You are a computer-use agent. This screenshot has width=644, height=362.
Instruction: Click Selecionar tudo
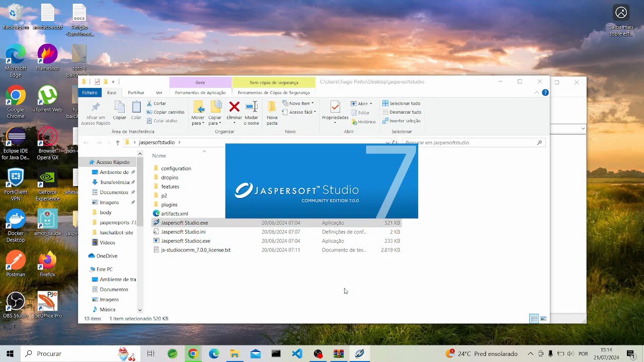coord(401,104)
